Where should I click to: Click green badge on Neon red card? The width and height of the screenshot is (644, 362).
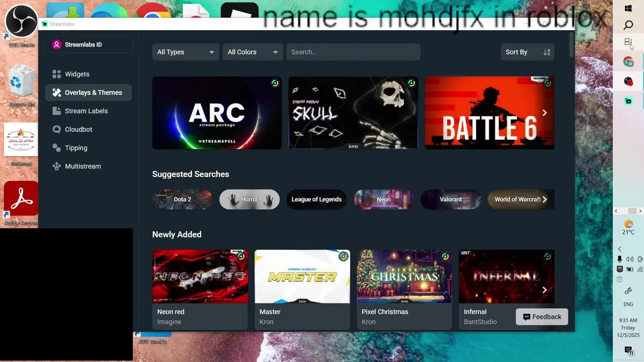[241, 256]
